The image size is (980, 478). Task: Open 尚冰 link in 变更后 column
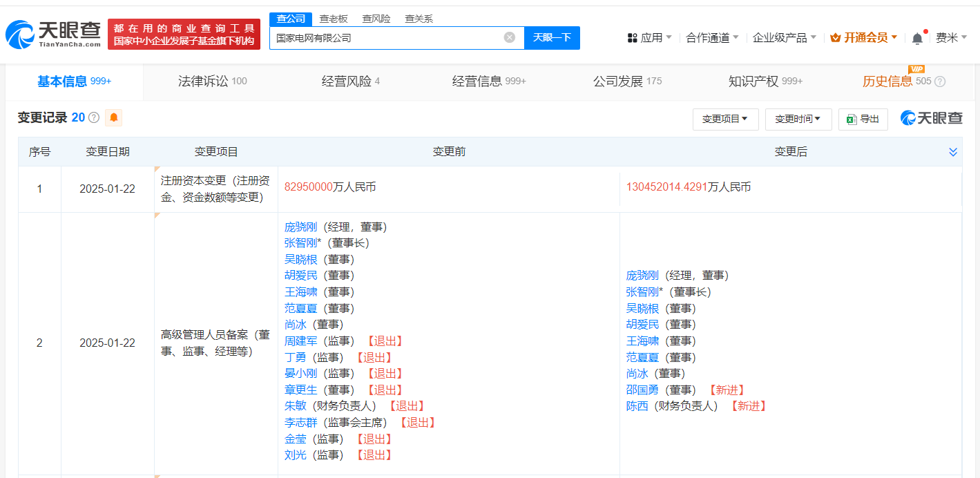[637, 373]
